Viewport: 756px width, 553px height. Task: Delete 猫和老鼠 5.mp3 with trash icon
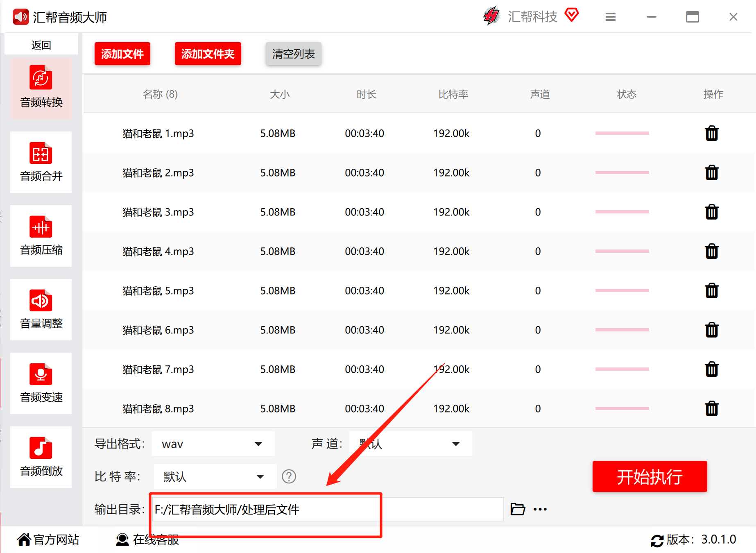click(x=712, y=290)
